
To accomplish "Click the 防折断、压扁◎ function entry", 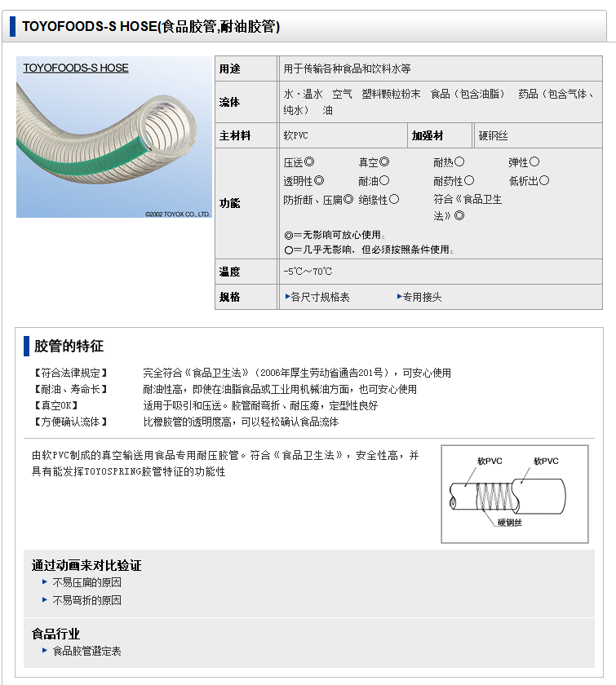I will click(318, 200).
